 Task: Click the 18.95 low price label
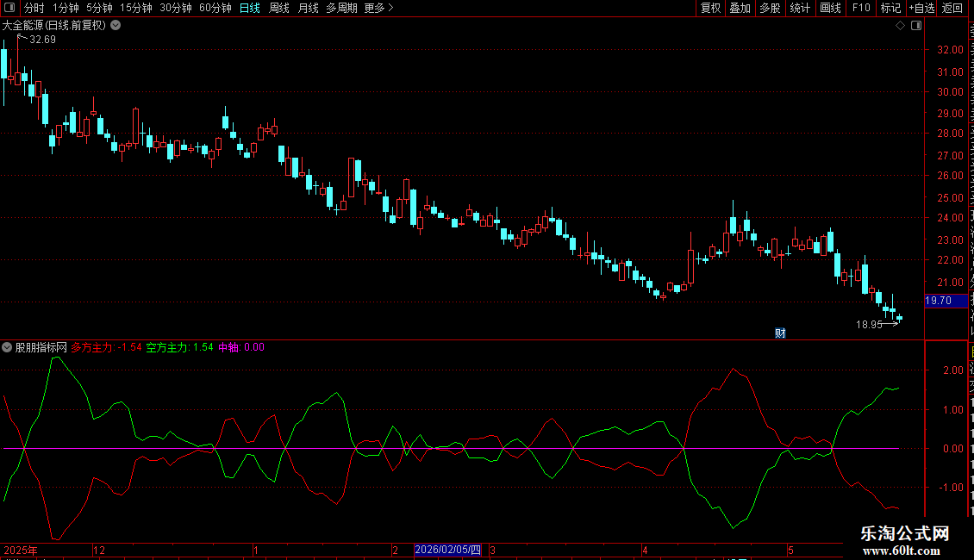(869, 324)
